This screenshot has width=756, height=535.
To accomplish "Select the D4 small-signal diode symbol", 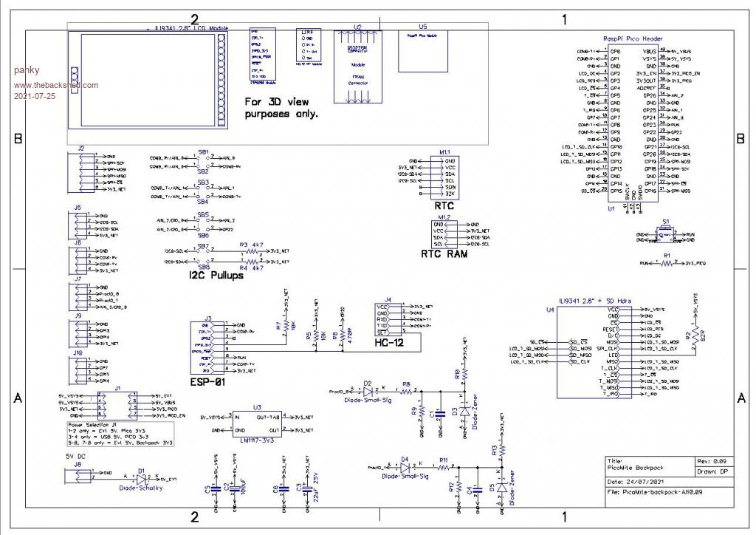I will pyautogui.click(x=404, y=468).
